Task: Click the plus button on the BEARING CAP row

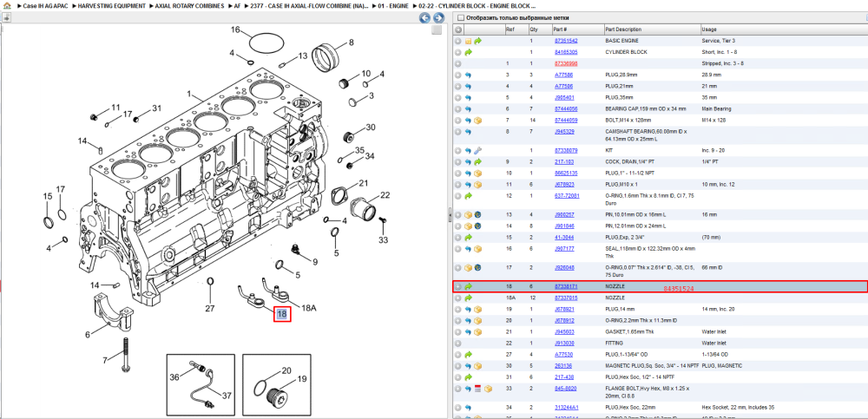Action: tap(457, 109)
